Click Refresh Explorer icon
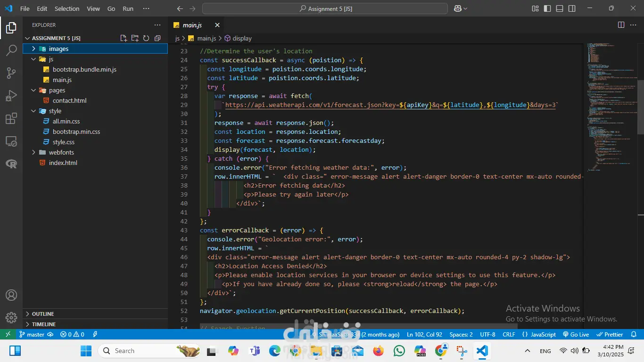This screenshot has height=362, width=644. 146,38
